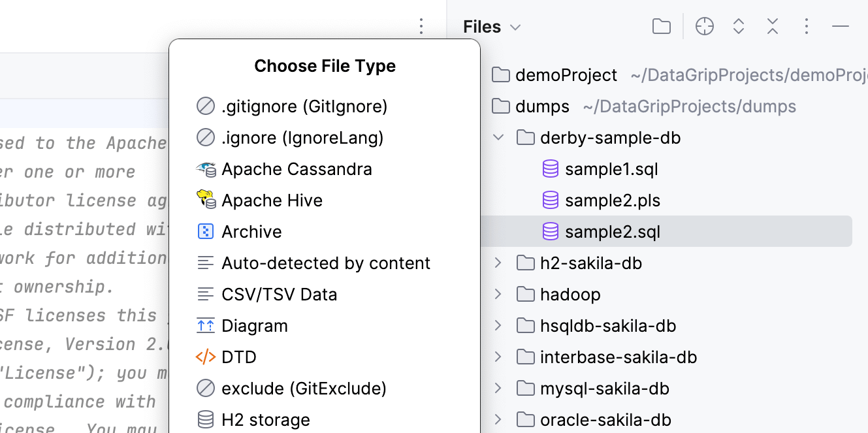Screen dimensions: 868x433
Task: Click the Apache Hive icon in file type list
Action: (x=206, y=200)
